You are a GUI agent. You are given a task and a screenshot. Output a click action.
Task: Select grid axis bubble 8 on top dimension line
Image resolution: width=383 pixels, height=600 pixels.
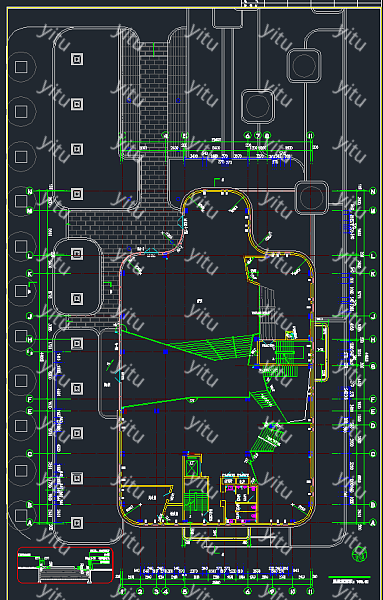267,135
